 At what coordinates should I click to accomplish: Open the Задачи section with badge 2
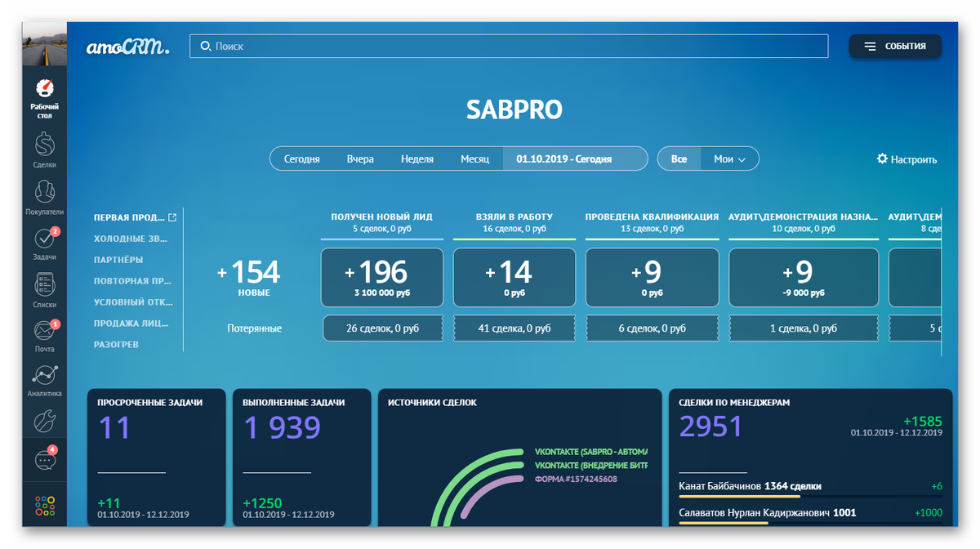(x=44, y=243)
